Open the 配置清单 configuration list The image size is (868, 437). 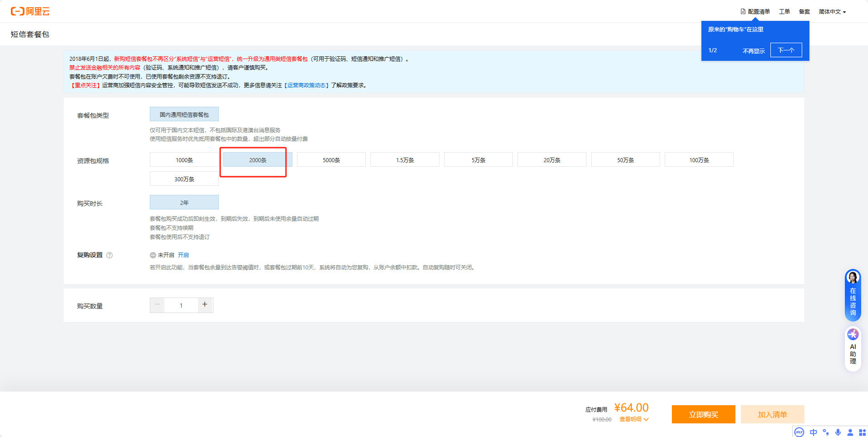tap(755, 12)
